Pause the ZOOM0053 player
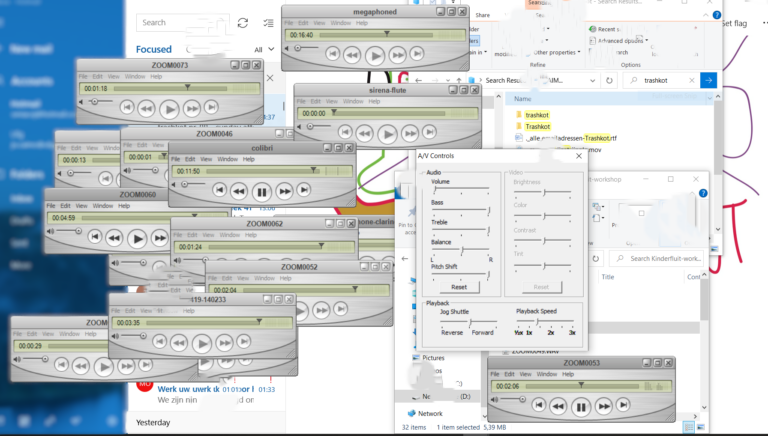 tap(581, 407)
